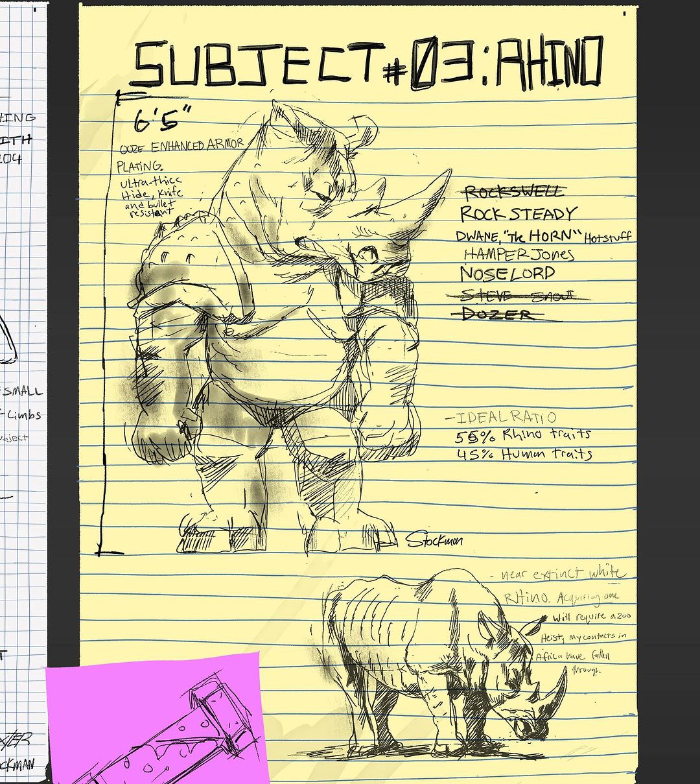Viewport: 700px width, 784px height.
Task: Click the white rhino animal drawing
Action: click(x=441, y=661)
